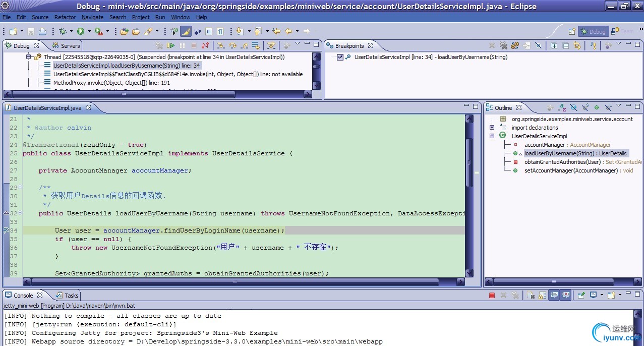Screen dimensions: 644x346
Task: Select the UserDetailsServiceImpl.java editor tab
Action: pyautogui.click(x=48, y=107)
